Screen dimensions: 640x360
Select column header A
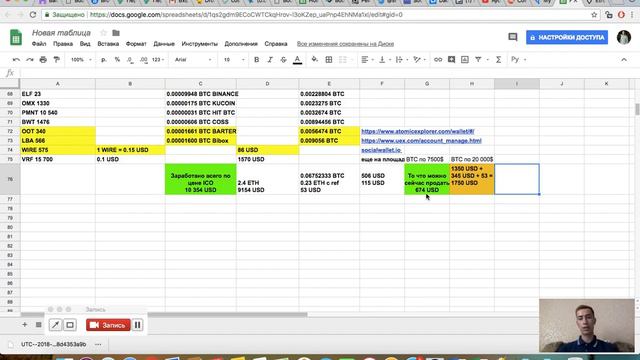click(x=58, y=84)
